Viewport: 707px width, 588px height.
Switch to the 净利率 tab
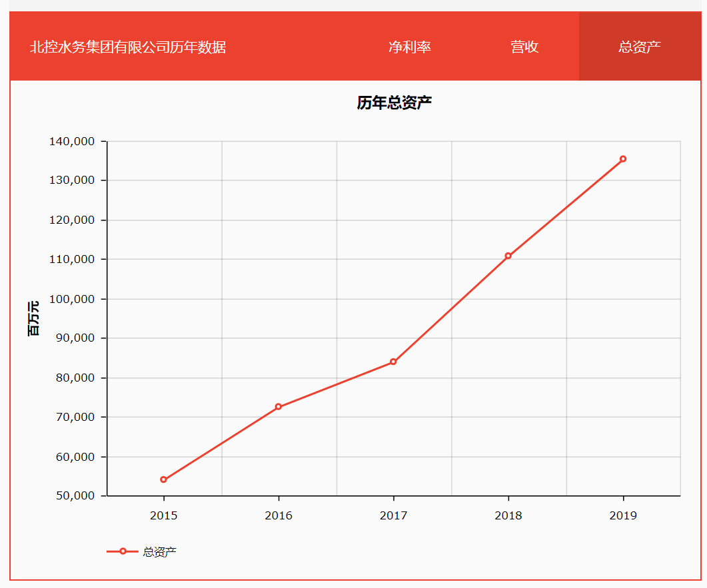[410, 47]
